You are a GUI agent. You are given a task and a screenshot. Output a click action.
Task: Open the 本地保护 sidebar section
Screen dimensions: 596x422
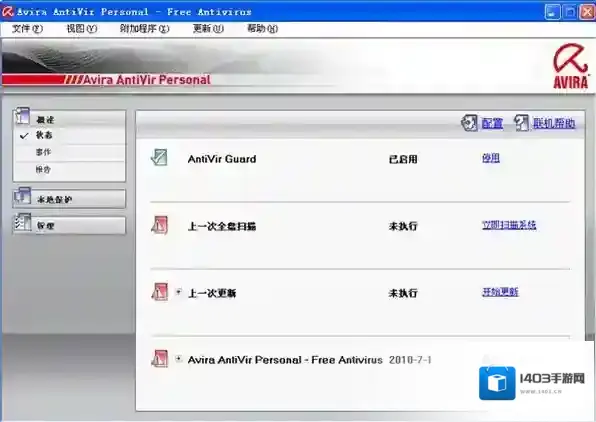pyautogui.click(x=69, y=199)
